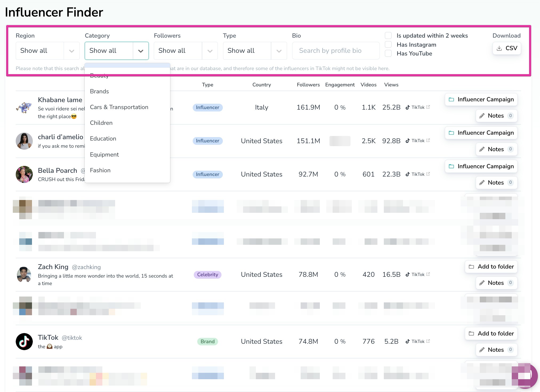Expand the Region dropdown
The image size is (540, 392).
(x=47, y=51)
